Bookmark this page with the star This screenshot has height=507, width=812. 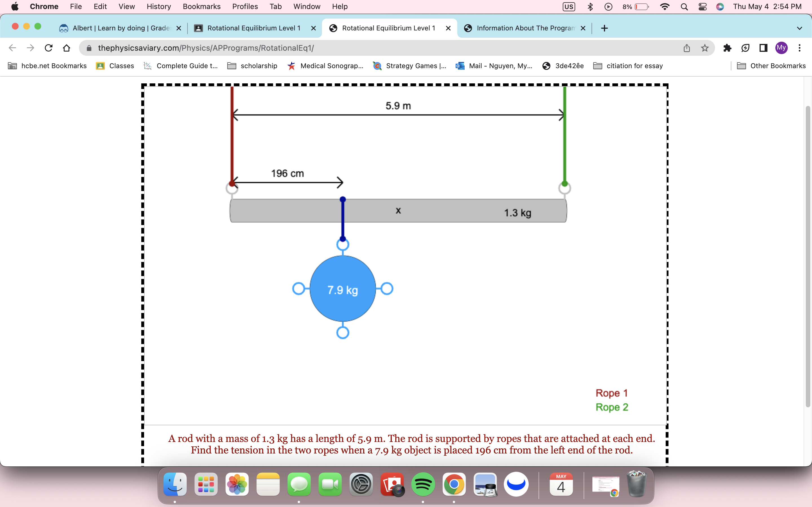pos(705,48)
